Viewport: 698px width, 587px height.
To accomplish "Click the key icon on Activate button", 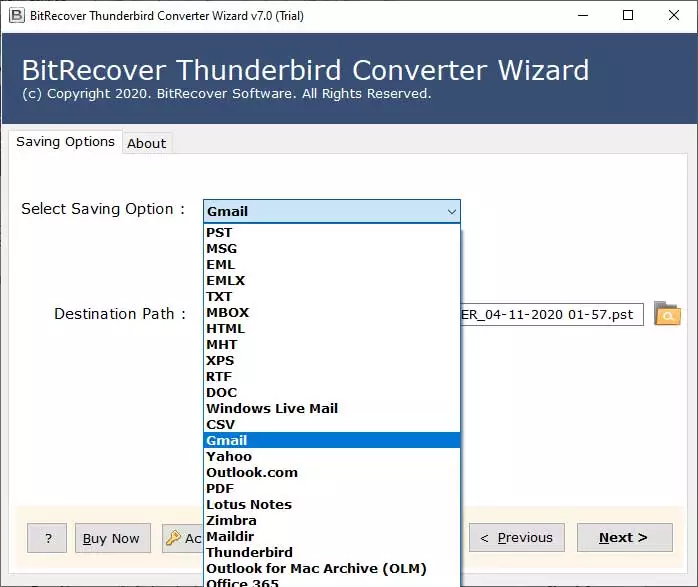I will click(x=173, y=538).
